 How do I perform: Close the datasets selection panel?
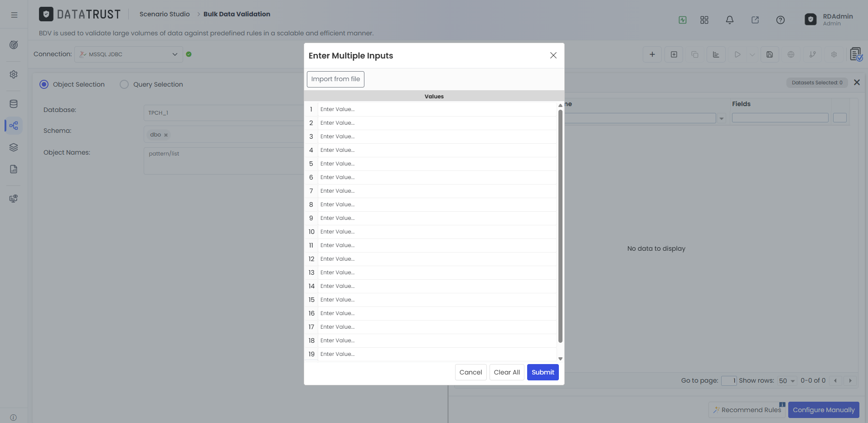pyautogui.click(x=857, y=83)
